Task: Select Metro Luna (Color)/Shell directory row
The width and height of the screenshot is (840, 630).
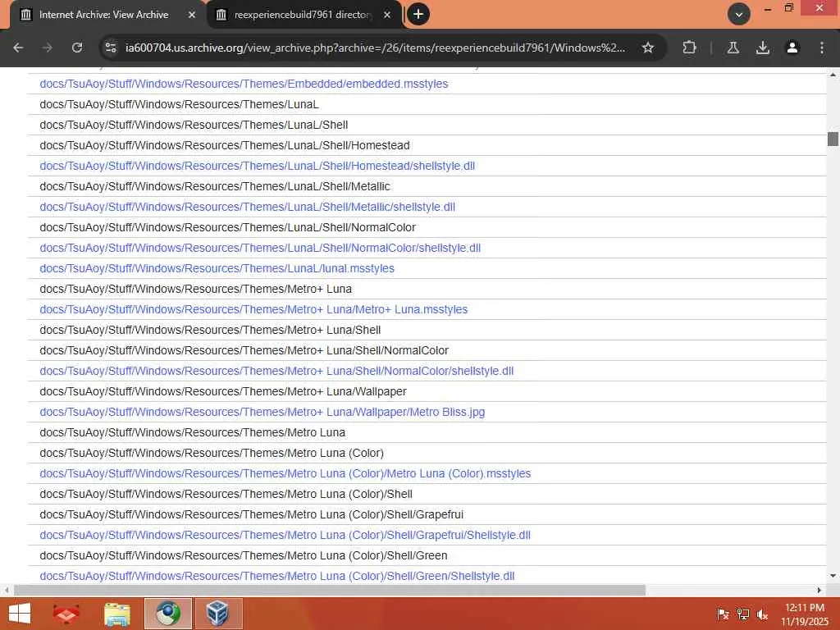Action: [x=427, y=494]
